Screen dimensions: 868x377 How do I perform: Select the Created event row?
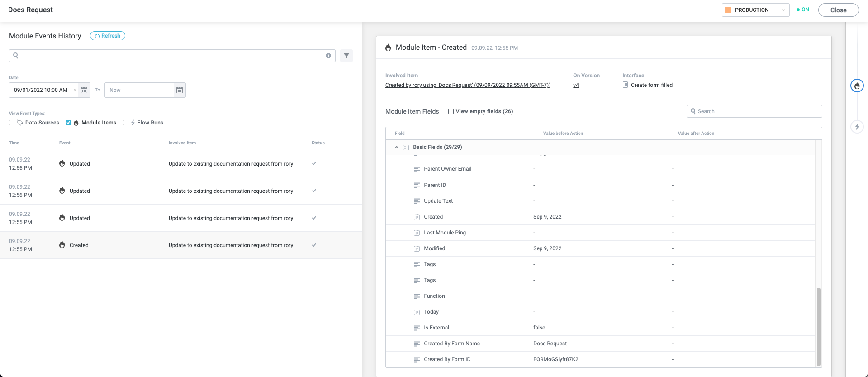tap(181, 245)
